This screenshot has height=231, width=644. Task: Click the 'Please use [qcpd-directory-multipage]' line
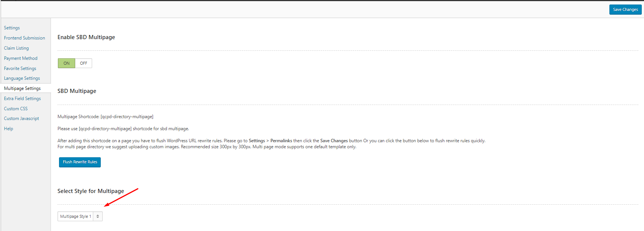click(x=123, y=129)
